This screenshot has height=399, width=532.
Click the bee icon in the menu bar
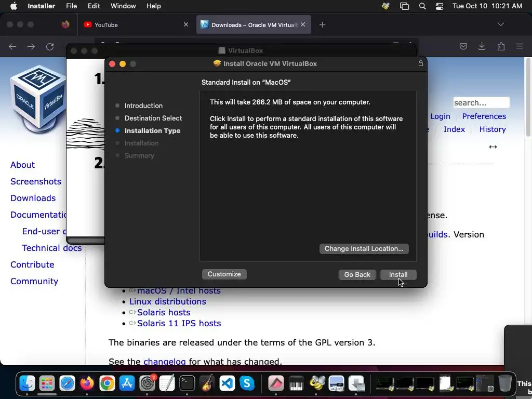tap(385, 6)
